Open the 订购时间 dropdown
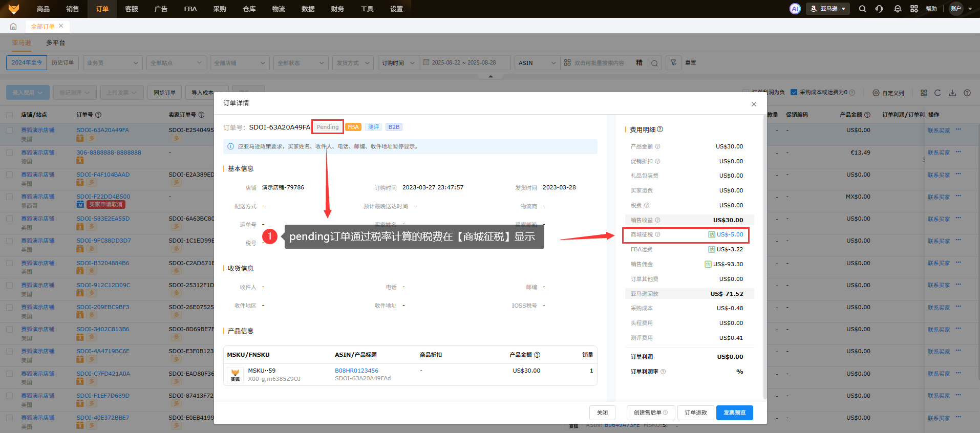The image size is (980, 433). click(398, 62)
